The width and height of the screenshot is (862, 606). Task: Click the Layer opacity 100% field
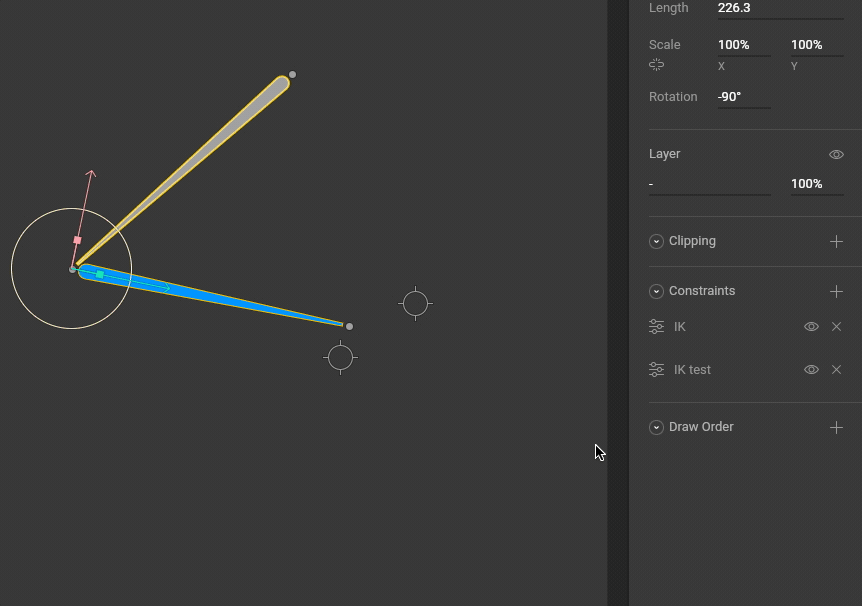click(x=815, y=184)
